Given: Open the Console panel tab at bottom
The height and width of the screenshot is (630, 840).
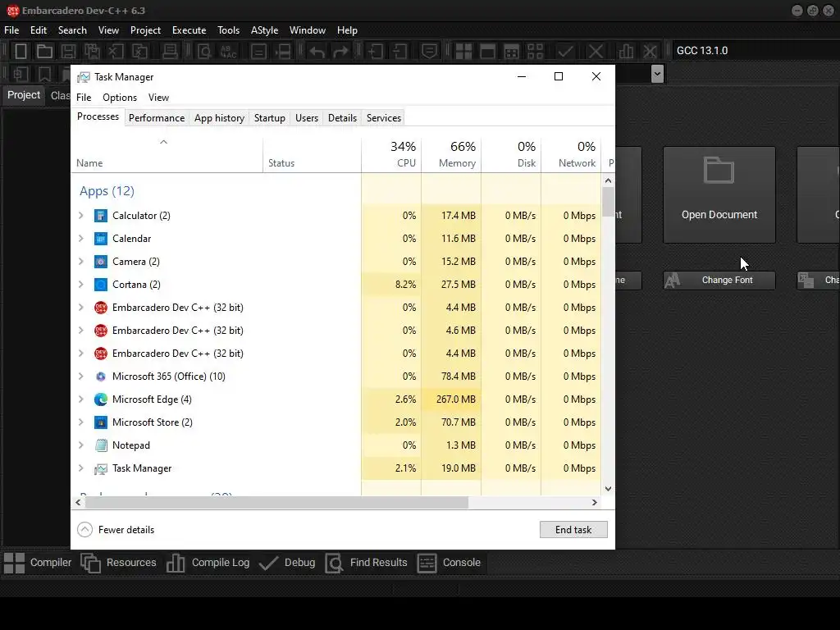Looking at the screenshot, I should (449, 563).
